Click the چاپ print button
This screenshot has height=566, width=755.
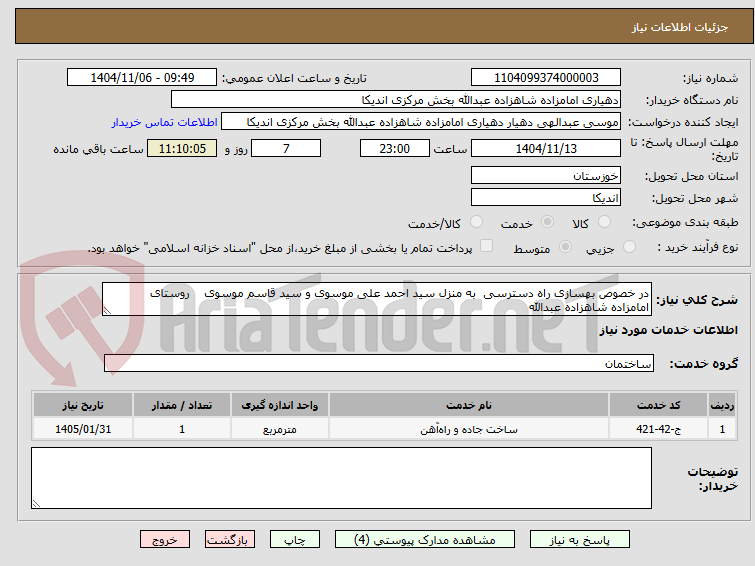(x=295, y=540)
